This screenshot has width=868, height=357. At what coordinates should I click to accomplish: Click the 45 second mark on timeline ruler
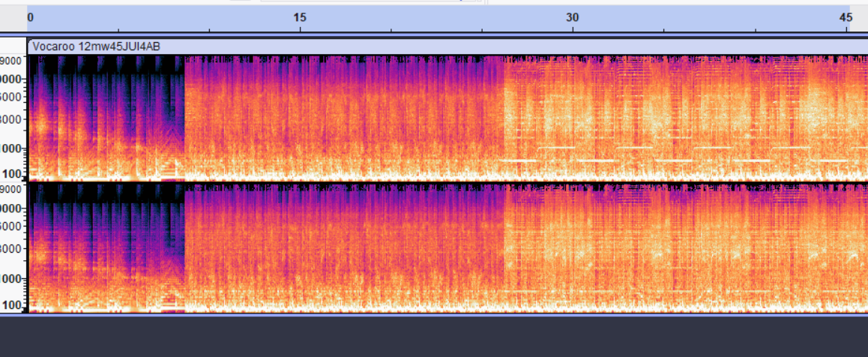point(846,18)
